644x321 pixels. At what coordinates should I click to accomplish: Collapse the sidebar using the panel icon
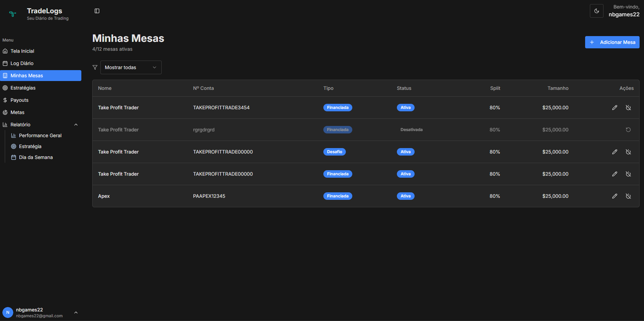[x=97, y=11]
